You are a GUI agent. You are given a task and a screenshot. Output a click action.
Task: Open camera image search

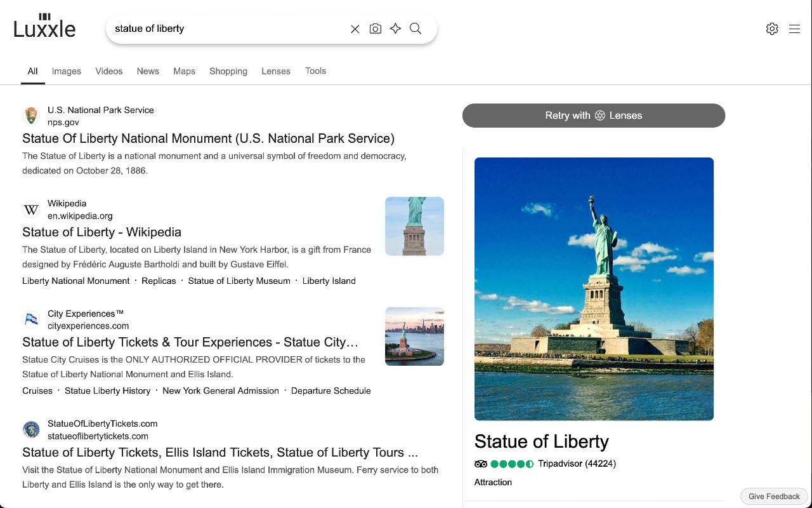(376, 29)
